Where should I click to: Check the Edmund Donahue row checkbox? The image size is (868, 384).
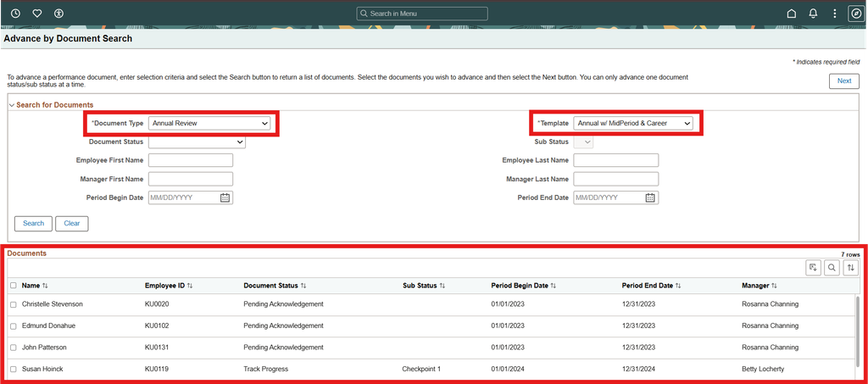(x=14, y=326)
